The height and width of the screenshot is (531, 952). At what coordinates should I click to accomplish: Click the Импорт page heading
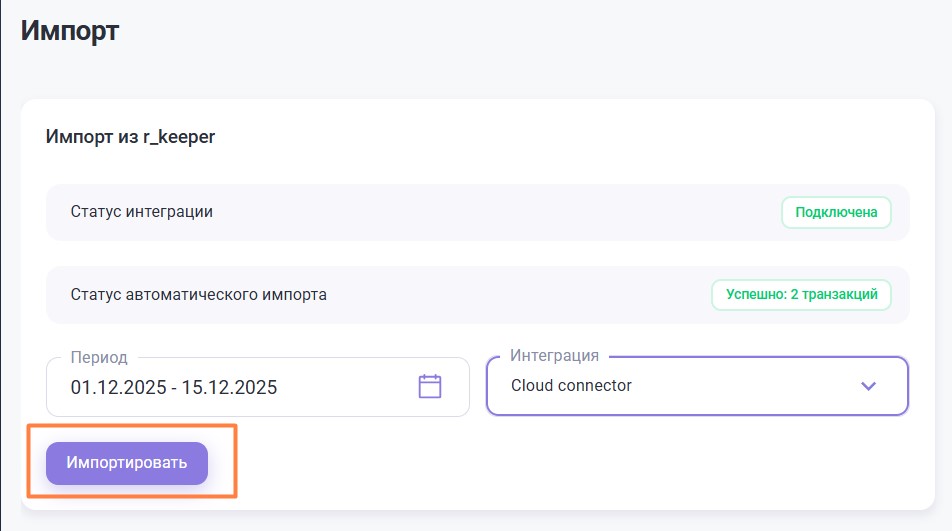coord(70,30)
